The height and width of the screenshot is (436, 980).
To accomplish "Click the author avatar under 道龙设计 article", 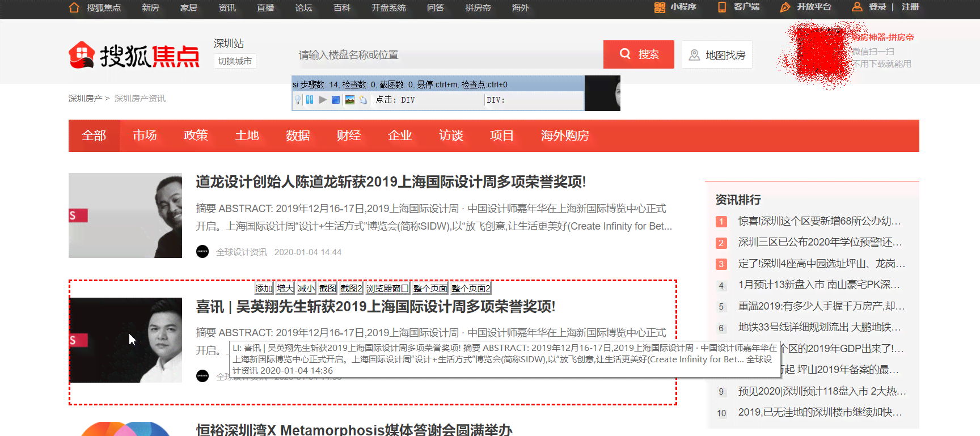I will pyautogui.click(x=202, y=252).
